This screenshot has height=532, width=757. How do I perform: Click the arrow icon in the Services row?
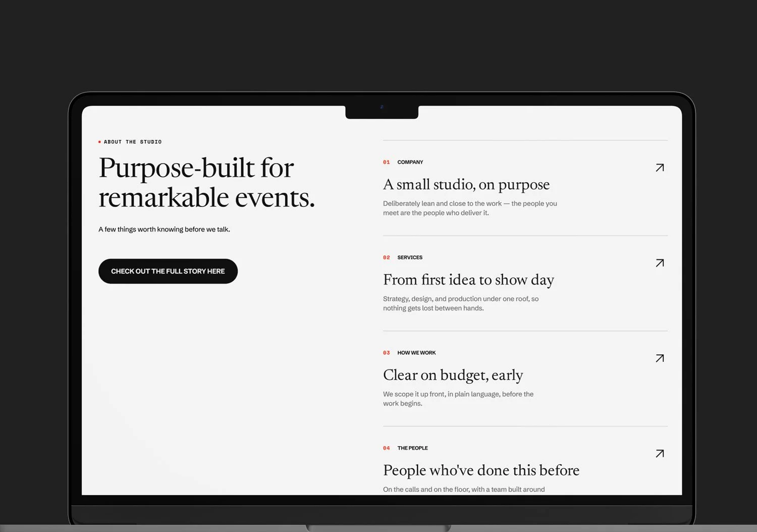660,263
